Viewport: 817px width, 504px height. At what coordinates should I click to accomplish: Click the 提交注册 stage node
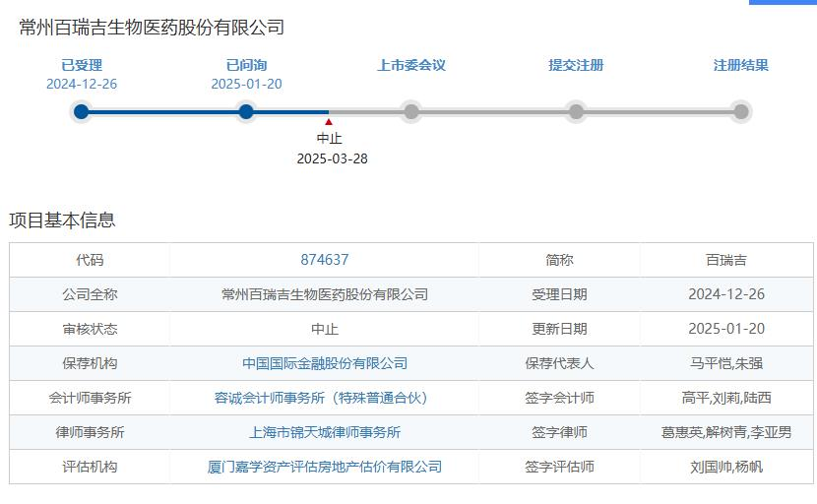tap(576, 111)
